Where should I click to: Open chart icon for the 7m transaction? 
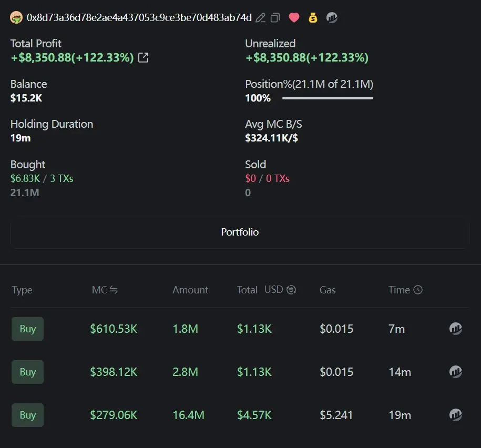(x=456, y=329)
